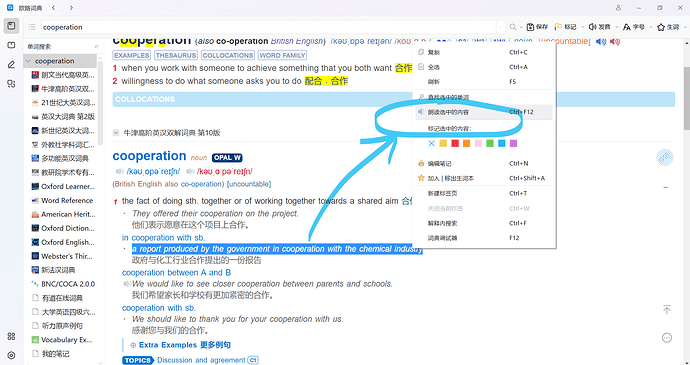Go back with the left arrow

53,7
